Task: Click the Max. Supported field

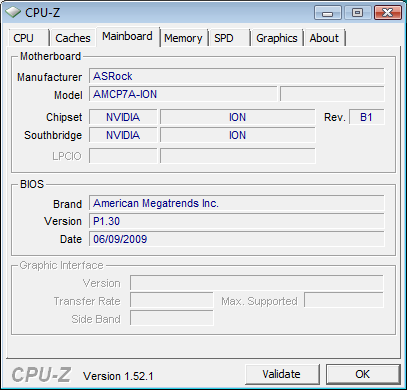Action: 344,300
